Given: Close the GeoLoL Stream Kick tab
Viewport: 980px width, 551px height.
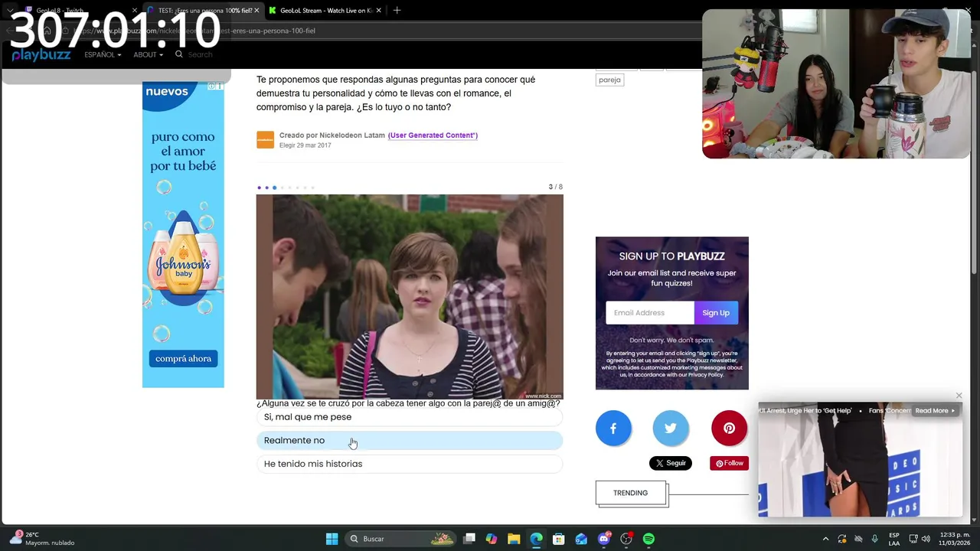Looking at the screenshot, I should pos(379,11).
